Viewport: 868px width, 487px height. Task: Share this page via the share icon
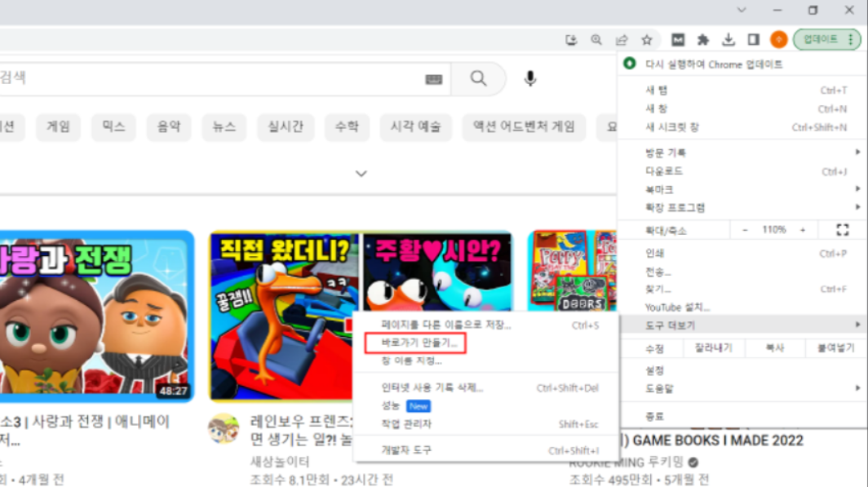tap(622, 40)
